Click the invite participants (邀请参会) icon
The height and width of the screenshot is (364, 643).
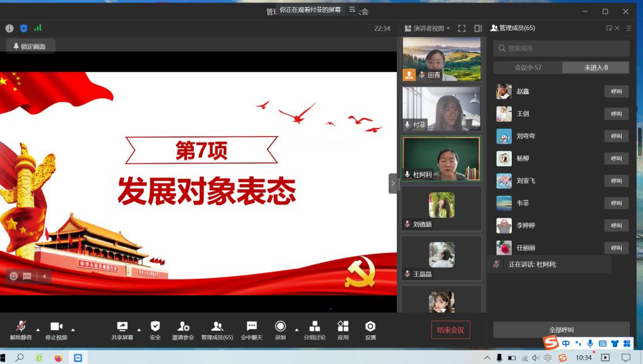click(183, 329)
